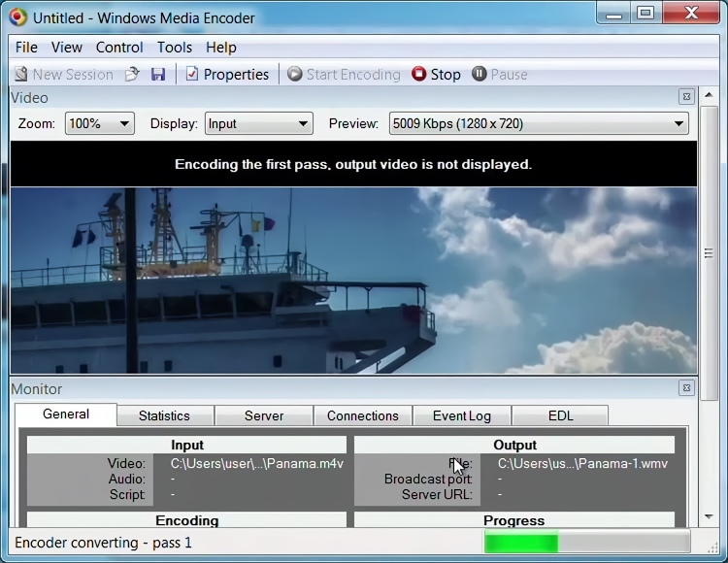Click the Start Encoding button
Image resolution: width=728 pixels, height=563 pixels.
344,75
